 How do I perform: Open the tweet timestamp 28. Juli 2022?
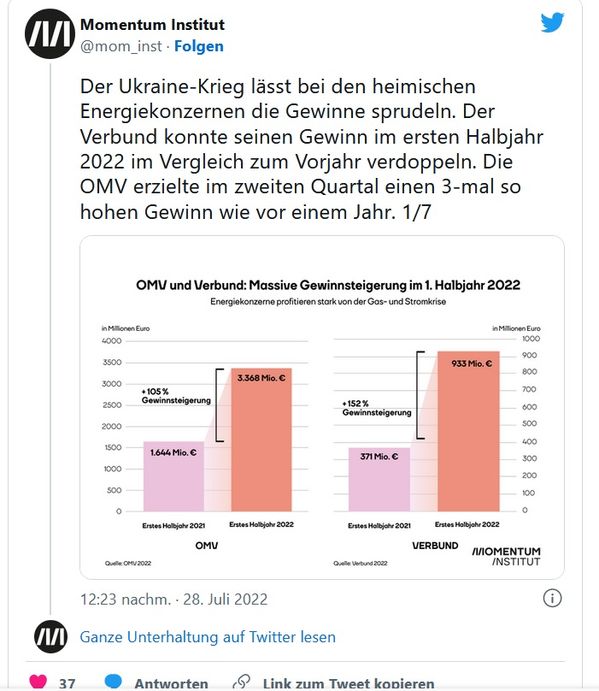click(x=174, y=599)
